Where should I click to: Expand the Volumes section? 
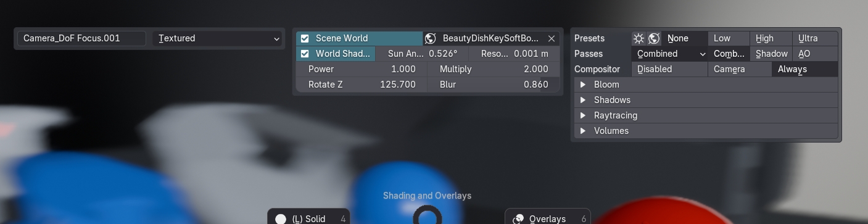coord(706,131)
